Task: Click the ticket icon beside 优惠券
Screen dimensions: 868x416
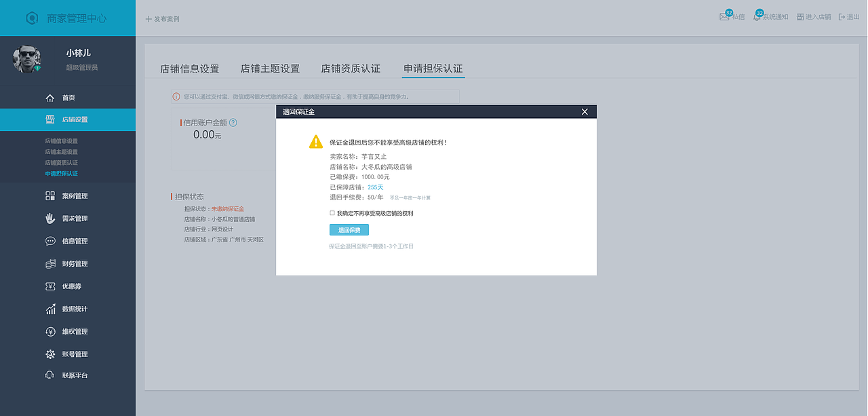Action: click(x=50, y=286)
